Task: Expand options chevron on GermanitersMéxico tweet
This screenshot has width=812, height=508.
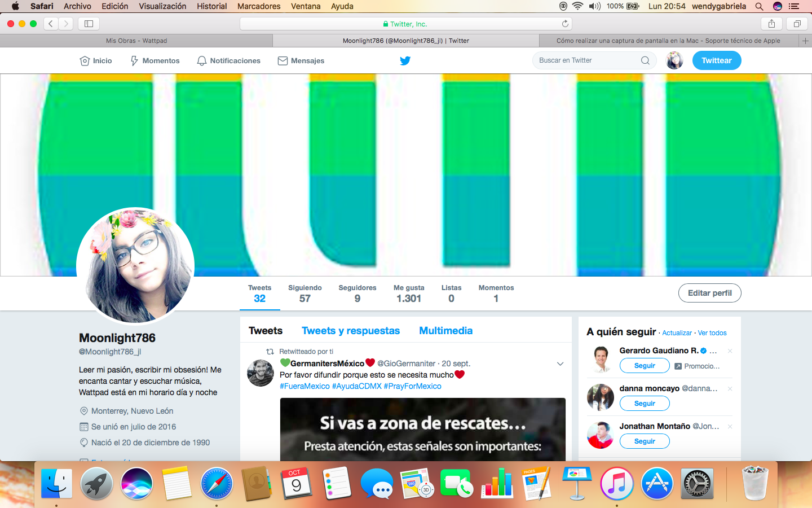Action: coord(560,364)
